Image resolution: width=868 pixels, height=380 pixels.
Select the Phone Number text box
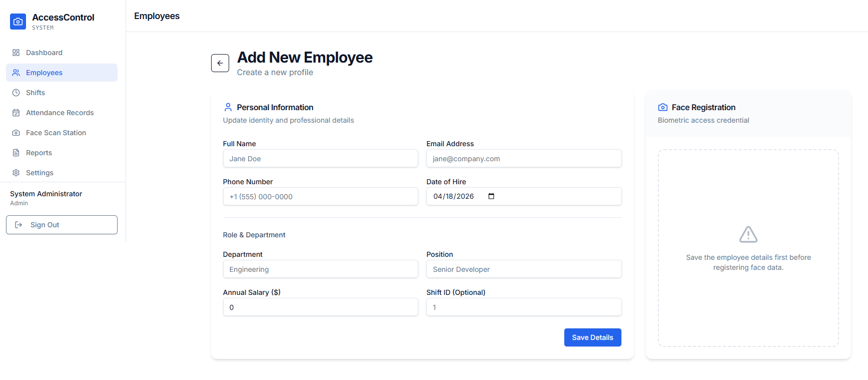(x=320, y=197)
